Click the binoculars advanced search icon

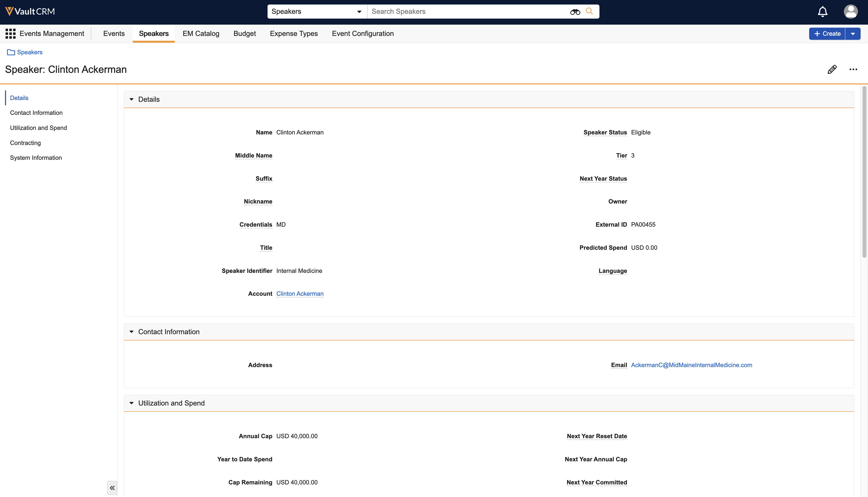coord(575,12)
